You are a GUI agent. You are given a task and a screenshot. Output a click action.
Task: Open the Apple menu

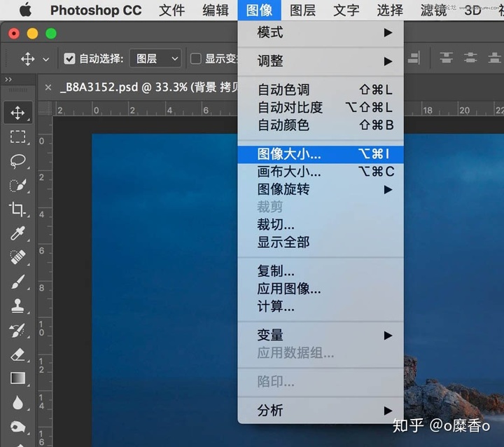tap(25, 10)
